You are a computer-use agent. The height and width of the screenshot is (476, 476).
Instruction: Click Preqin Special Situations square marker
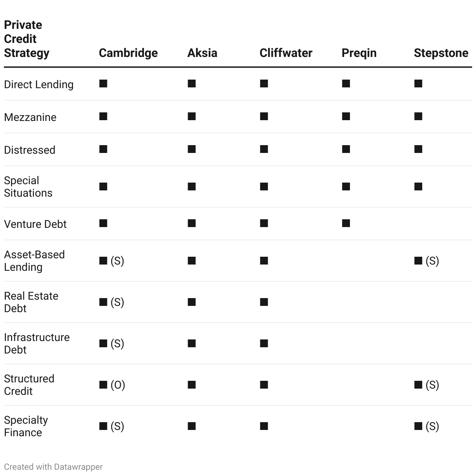click(346, 187)
